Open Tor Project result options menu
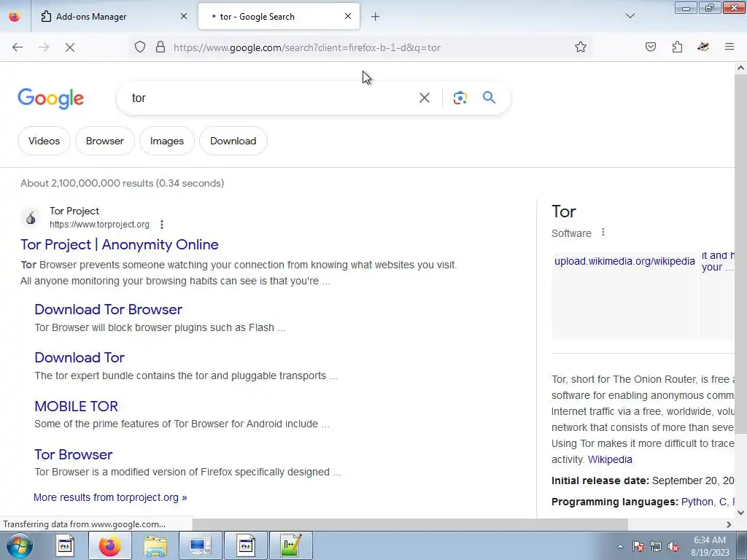The width and height of the screenshot is (747, 560). click(162, 225)
